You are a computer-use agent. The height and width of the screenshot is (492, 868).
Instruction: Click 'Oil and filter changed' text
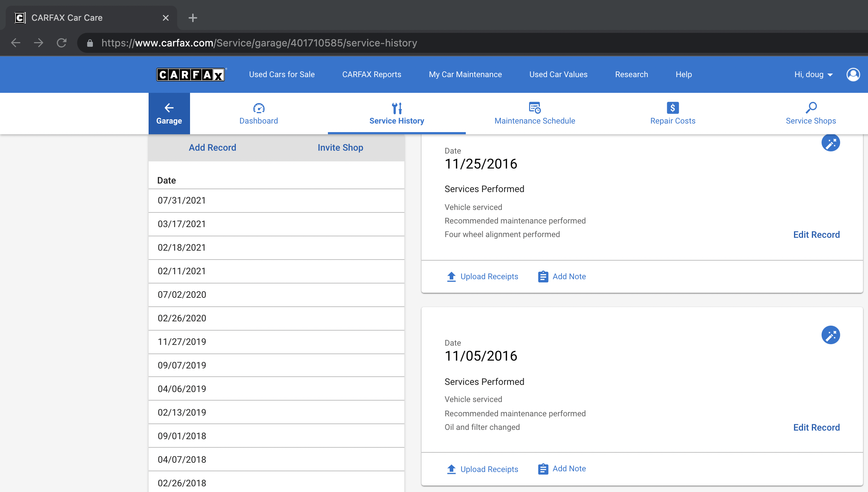[x=482, y=427]
